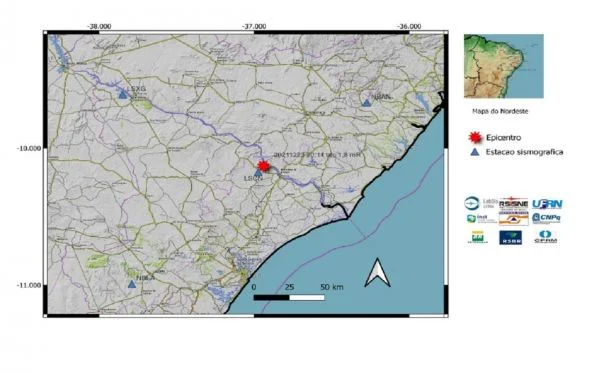Viewport: 595px width, 372px height.
Task: Click the LabSis circular logo
Action: click(472, 203)
